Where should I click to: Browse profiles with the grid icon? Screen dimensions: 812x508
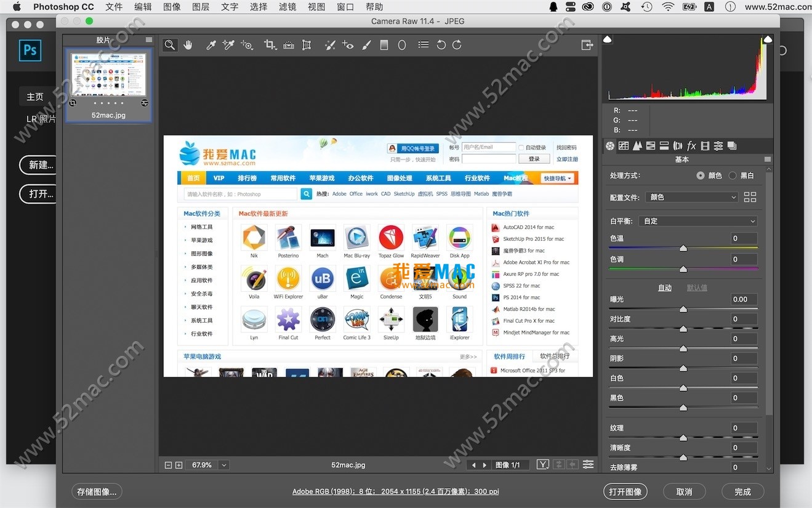tap(750, 197)
